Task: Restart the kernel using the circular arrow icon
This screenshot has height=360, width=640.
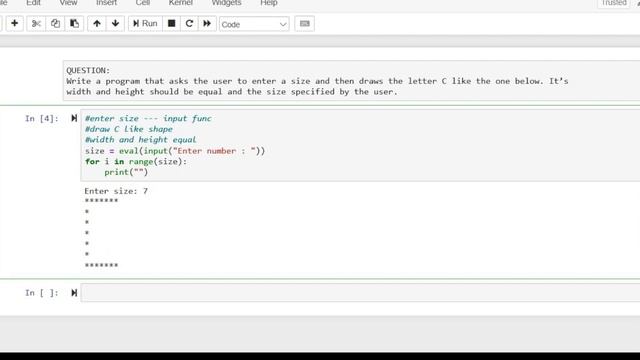Action: point(189,24)
